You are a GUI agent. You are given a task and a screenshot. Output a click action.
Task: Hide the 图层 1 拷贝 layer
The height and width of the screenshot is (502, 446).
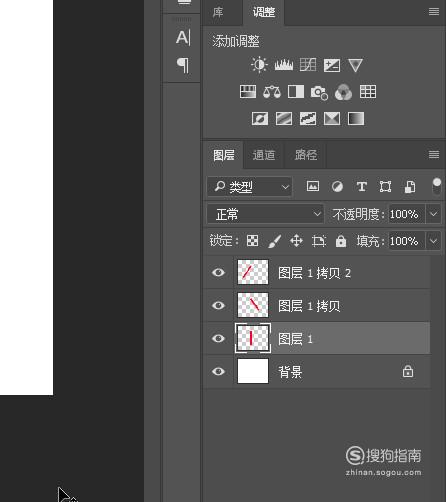coord(218,305)
